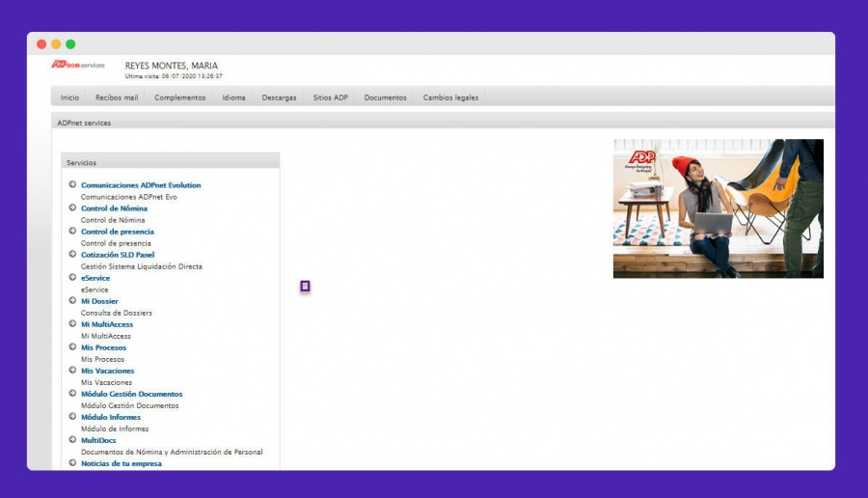
Task: Open the Complementos menu
Action: 180,97
